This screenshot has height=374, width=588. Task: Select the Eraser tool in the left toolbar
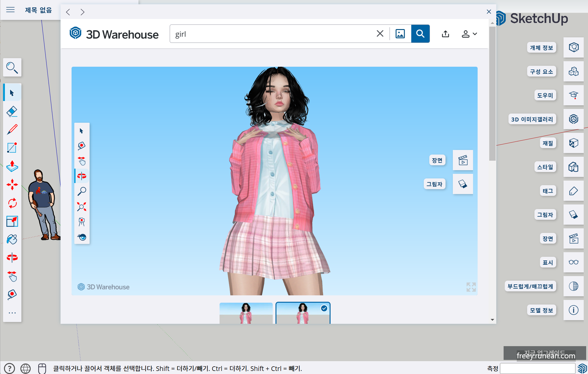click(x=12, y=111)
